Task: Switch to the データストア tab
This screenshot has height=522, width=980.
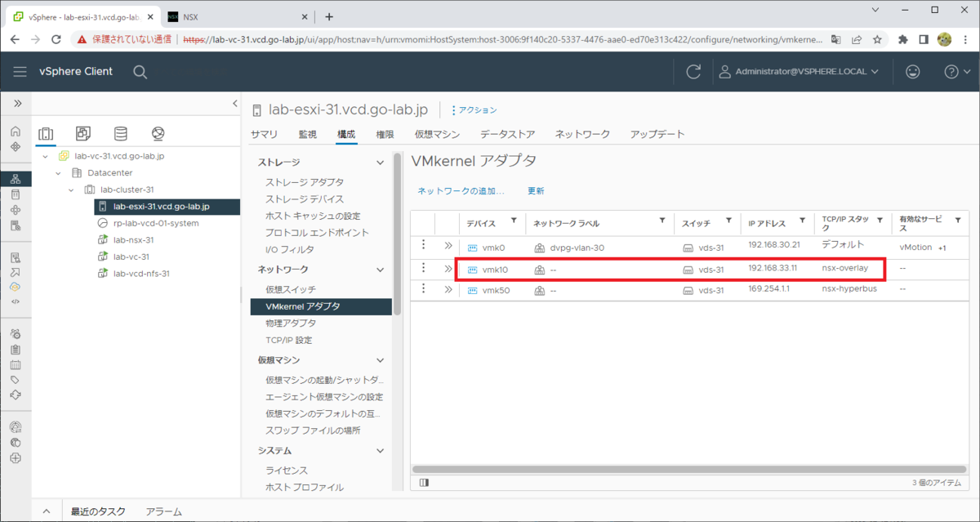Action: pos(508,134)
